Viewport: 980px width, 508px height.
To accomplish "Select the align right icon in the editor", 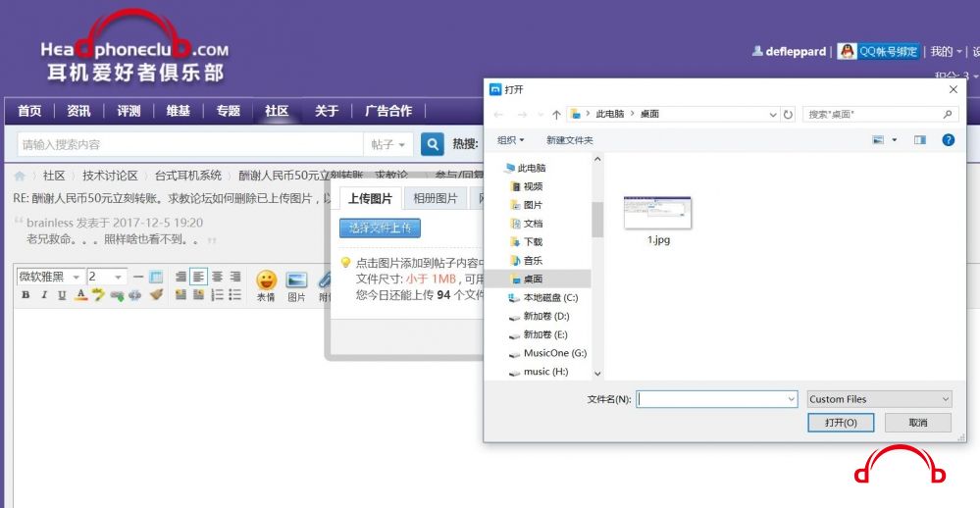I will (x=235, y=277).
